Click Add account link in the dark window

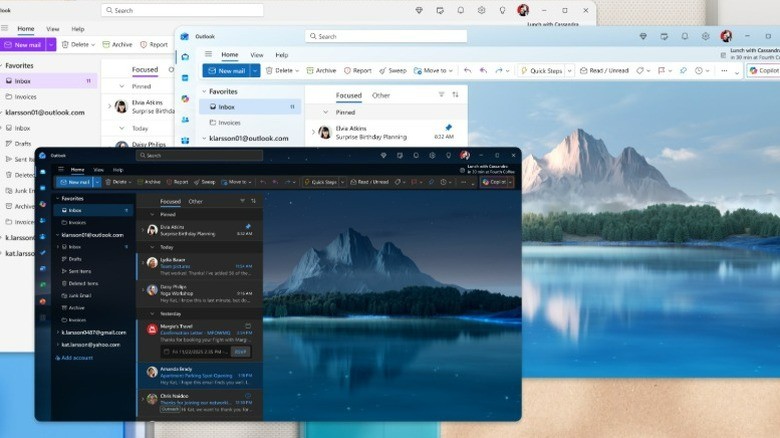[x=79, y=357]
